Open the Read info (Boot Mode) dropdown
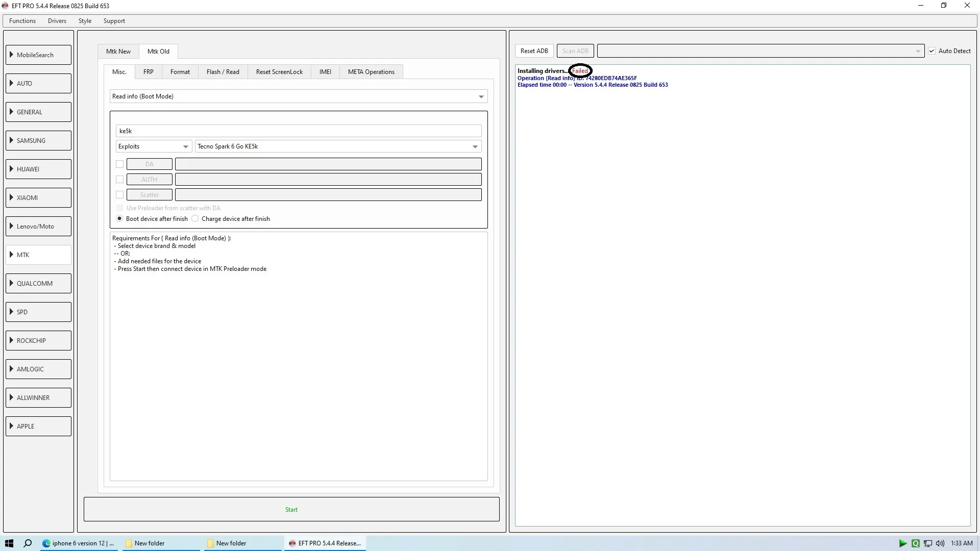 [299, 96]
